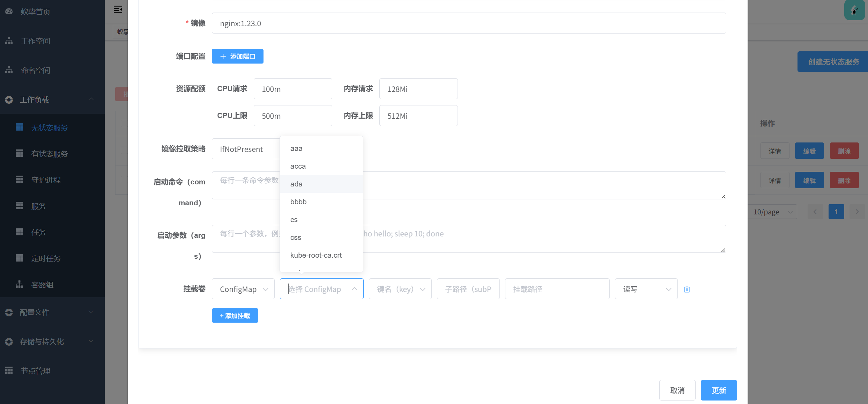Open 蚁挚首页 dashboard icon in sidebar
This screenshot has width=868, height=404.
tap(9, 12)
